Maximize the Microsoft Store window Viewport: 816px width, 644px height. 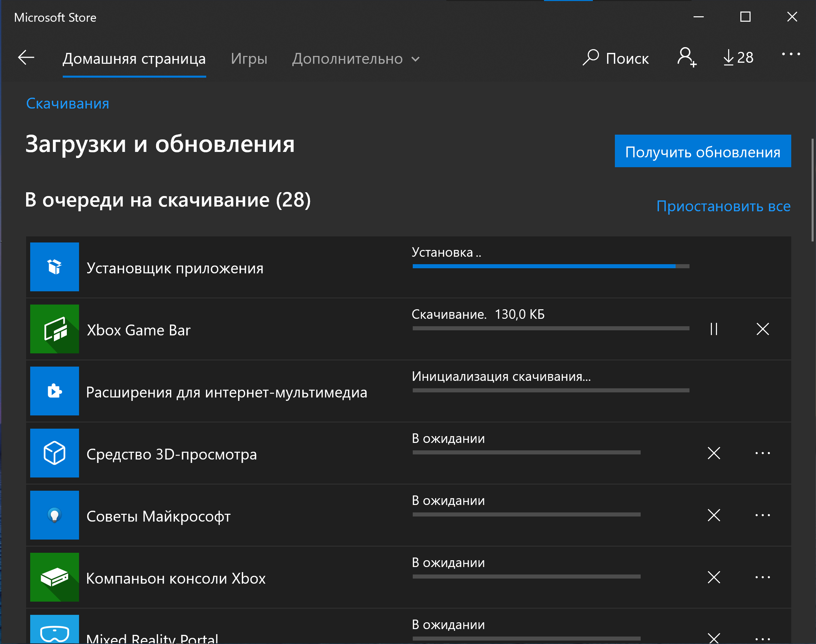745,17
